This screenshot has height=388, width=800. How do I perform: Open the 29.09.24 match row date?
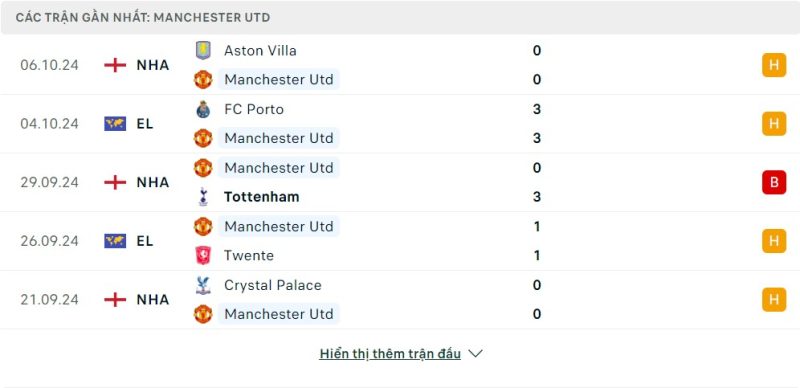pyautogui.click(x=49, y=182)
